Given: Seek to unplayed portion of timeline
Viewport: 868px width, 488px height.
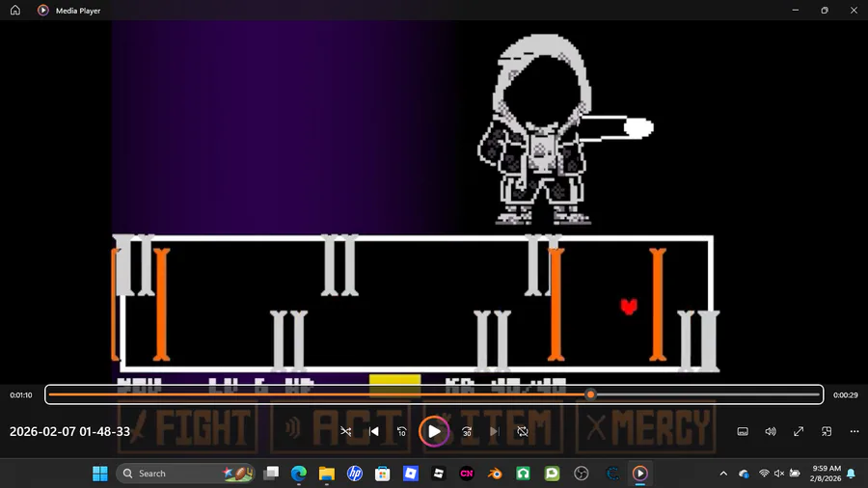Looking at the screenshot, I should 707,395.
